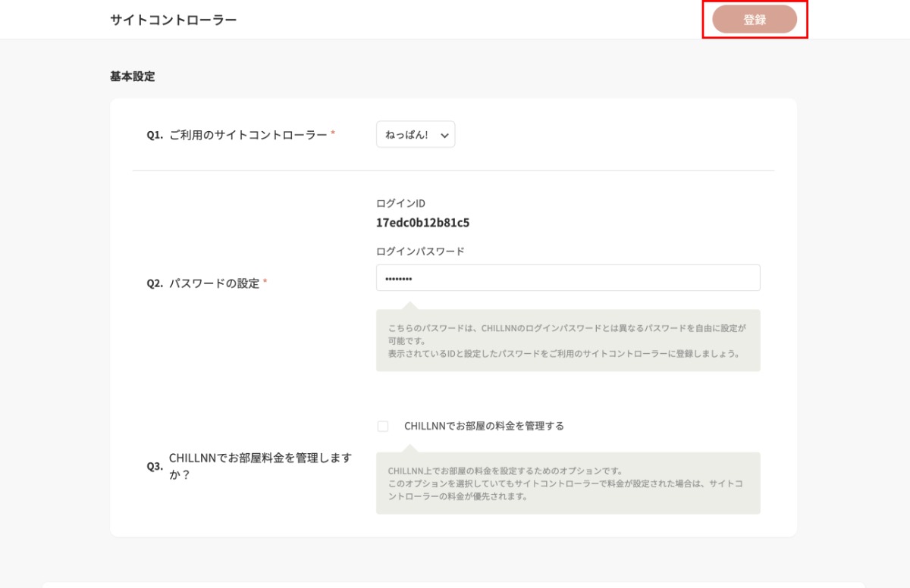Image resolution: width=910 pixels, height=588 pixels.
Task: Click the CHILLNNでお部屋の料金を管理する checkbox label
Action: (484, 426)
